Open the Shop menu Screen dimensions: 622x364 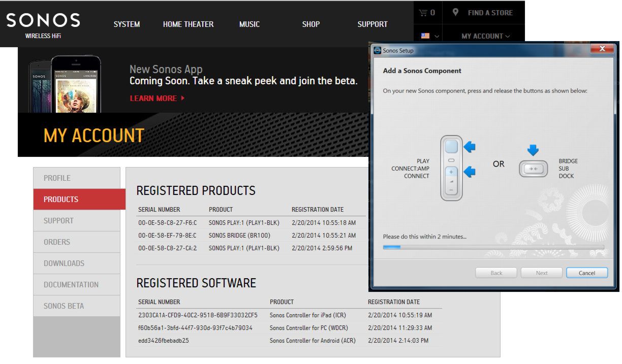[311, 24]
